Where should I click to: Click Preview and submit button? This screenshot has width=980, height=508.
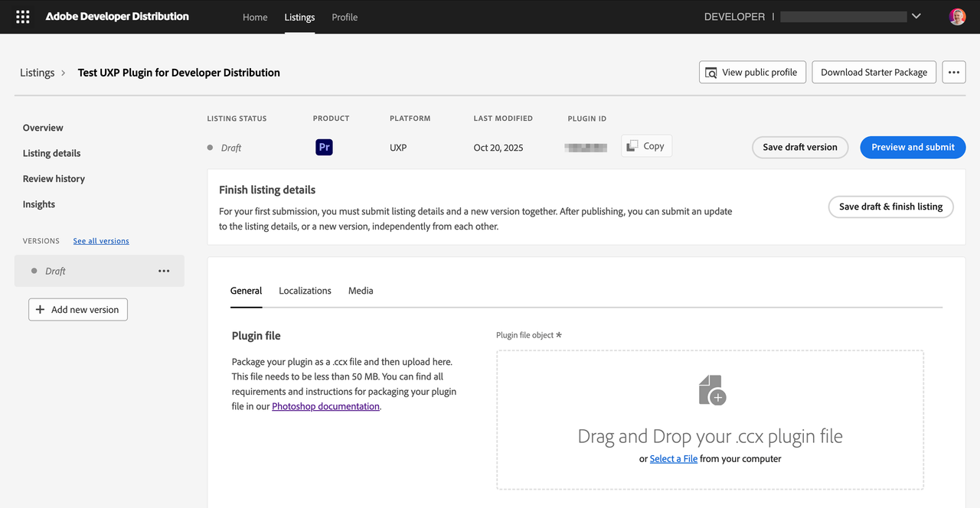913,147
